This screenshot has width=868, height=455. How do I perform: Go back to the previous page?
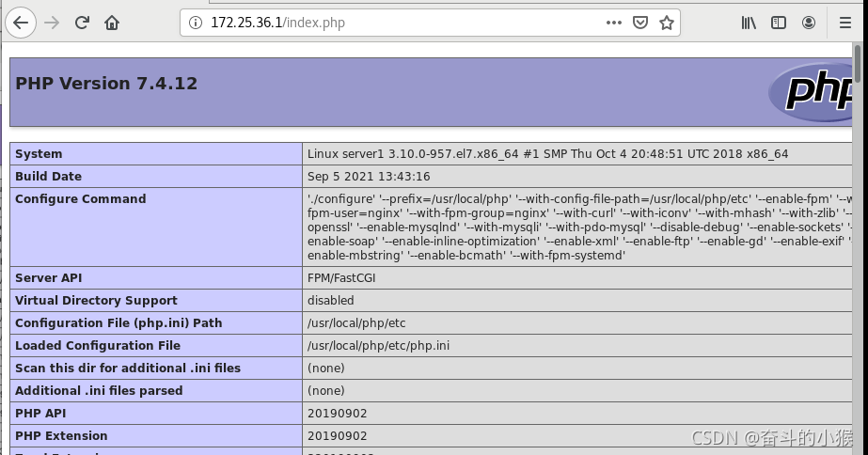21,23
